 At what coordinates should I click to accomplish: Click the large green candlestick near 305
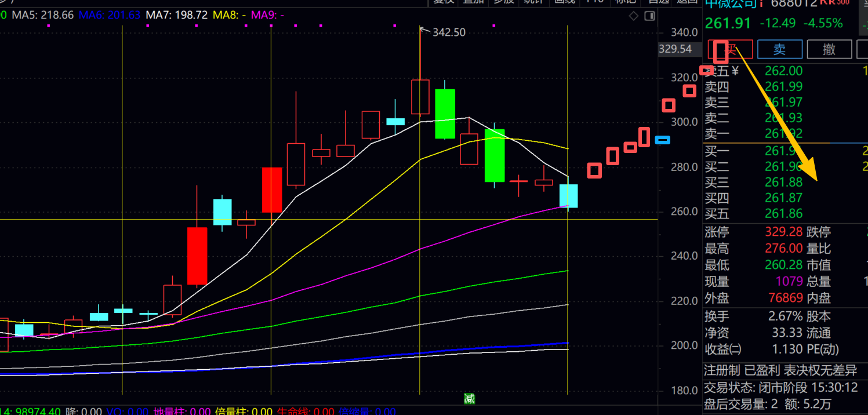pyautogui.click(x=445, y=114)
